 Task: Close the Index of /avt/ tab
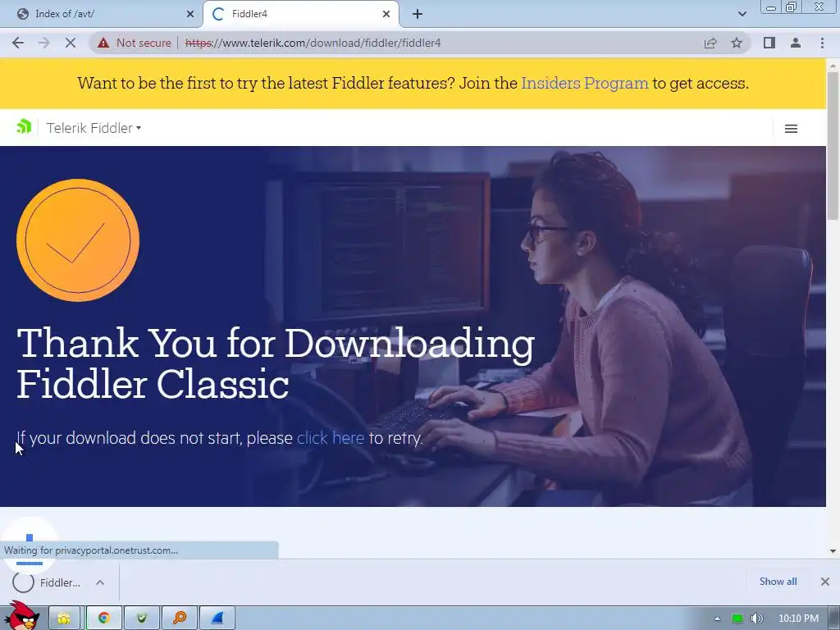coord(190,14)
